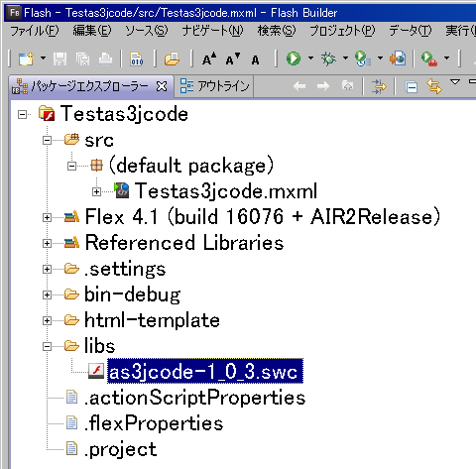The width and height of the screenshot is (476, 469).
Task: Collapse the (default package) node
Action: 71,166
